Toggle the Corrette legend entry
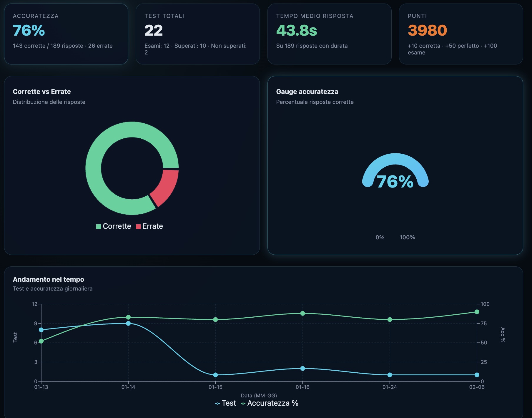Viewport: 532px width, 418px height. tap(114, 226)
